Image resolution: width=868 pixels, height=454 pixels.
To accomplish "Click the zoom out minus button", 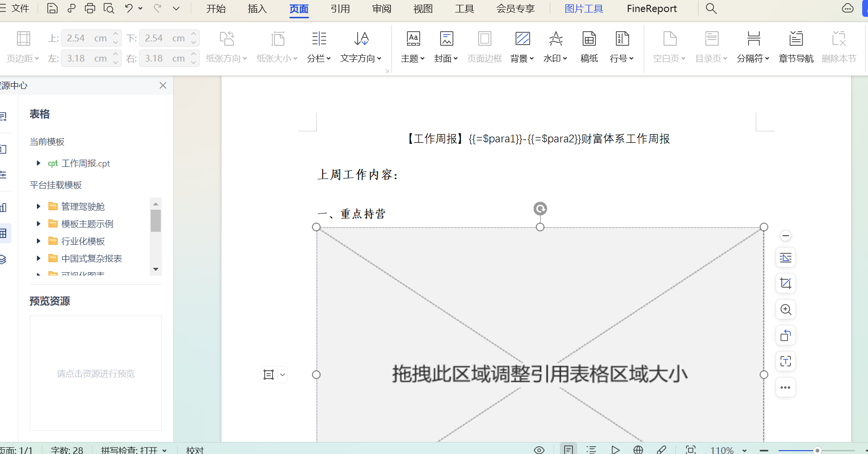I will [764, 450].
